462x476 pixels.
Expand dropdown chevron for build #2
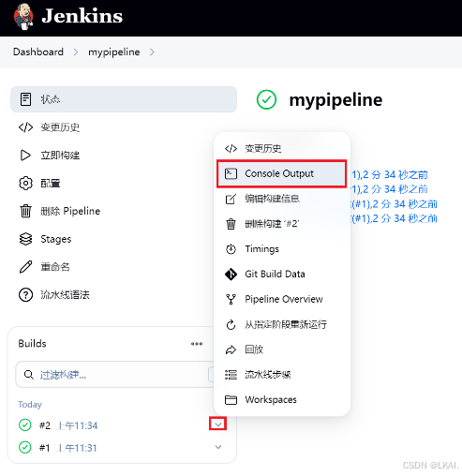tap(218, 424)
